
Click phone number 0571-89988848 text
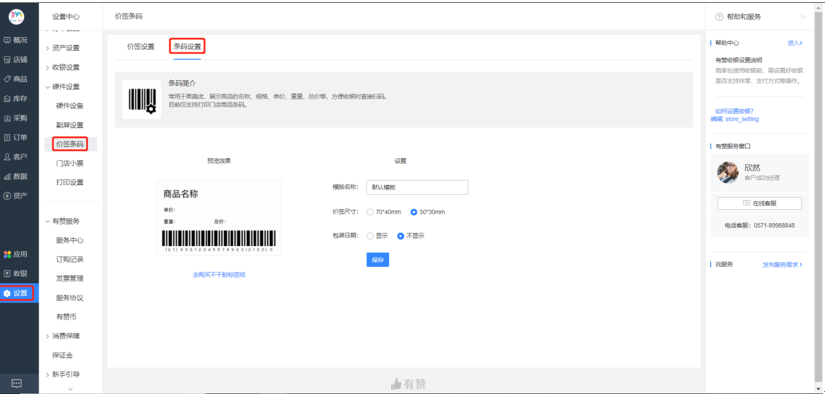tap(774, 226)
